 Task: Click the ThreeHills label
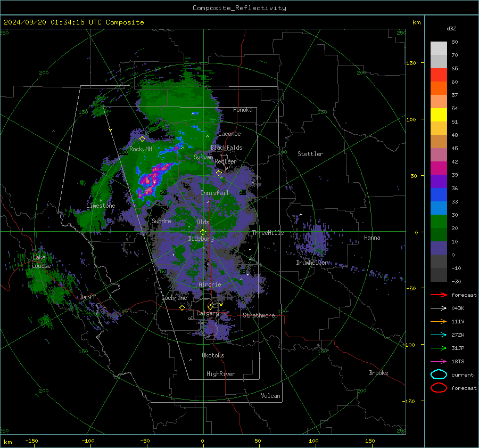(268, 233)
